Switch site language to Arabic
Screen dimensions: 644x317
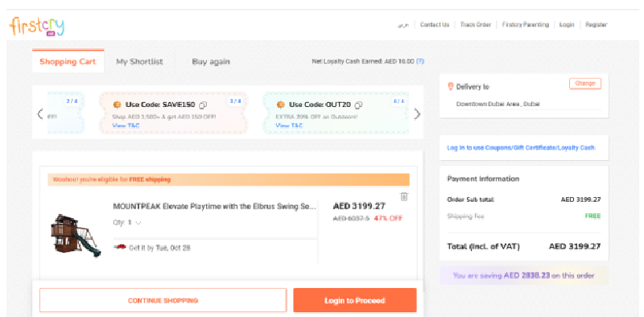(403, 25)
